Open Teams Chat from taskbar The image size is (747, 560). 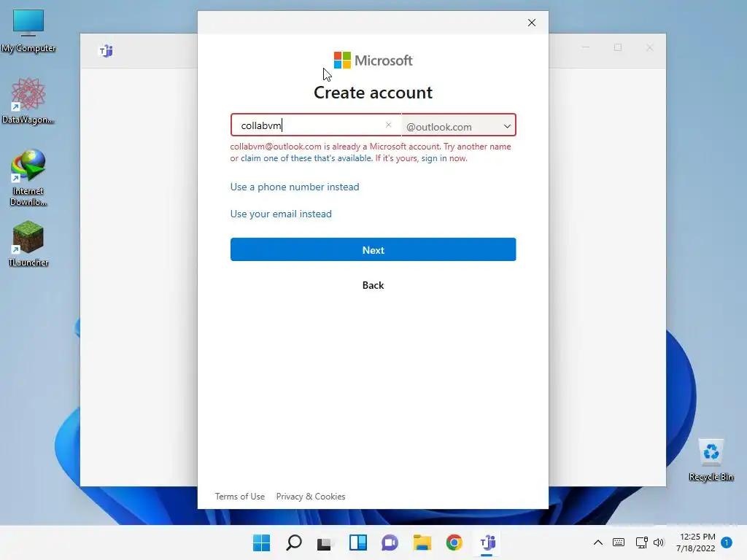(x=390, y=542)
